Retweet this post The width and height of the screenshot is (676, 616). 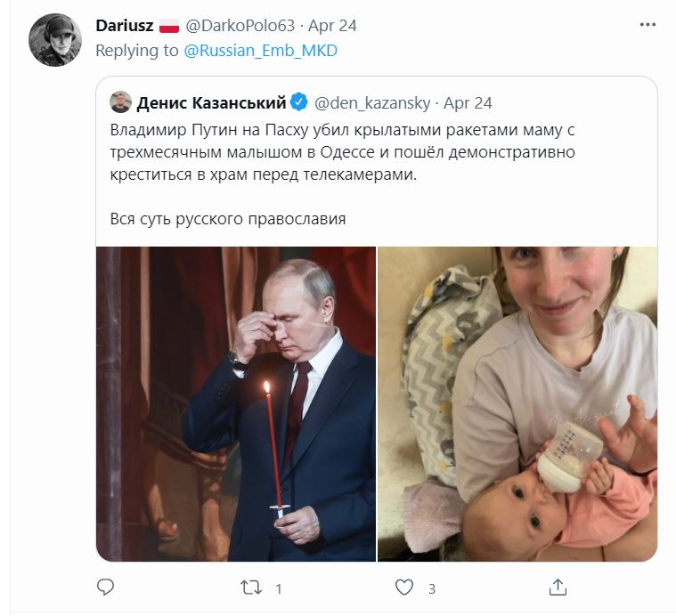(x=251, y=588)
